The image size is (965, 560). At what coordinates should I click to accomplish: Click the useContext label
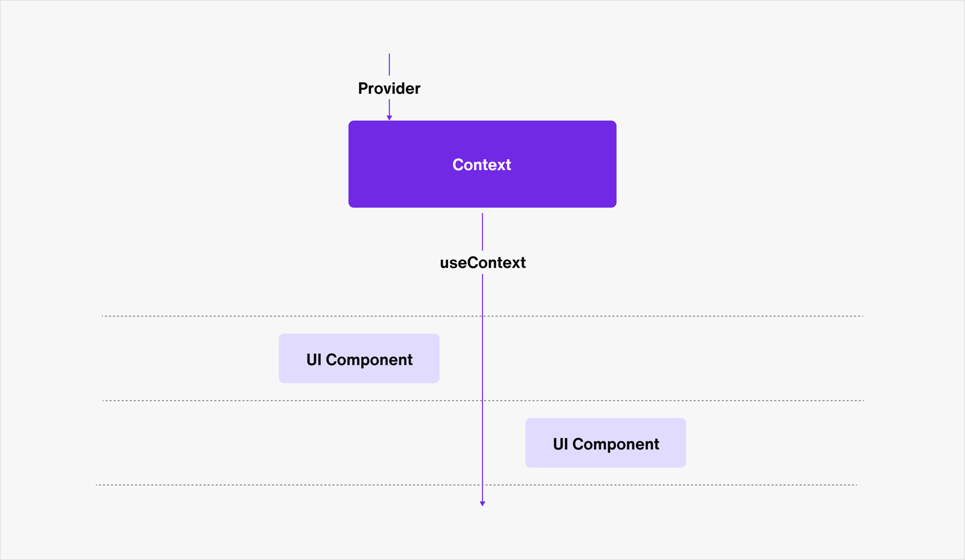(482, 263)
